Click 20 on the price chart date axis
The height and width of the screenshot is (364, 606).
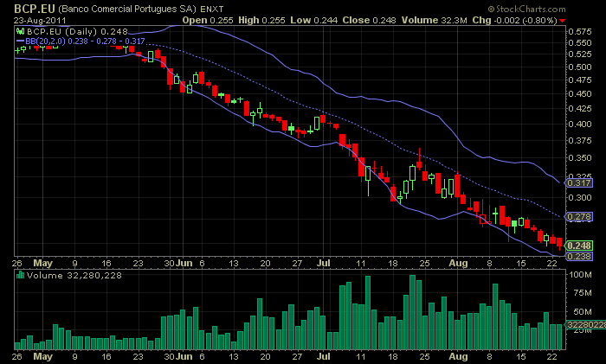(x=265, y=263)
